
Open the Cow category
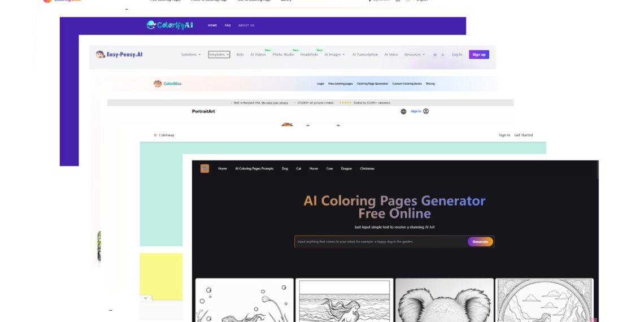329,168
